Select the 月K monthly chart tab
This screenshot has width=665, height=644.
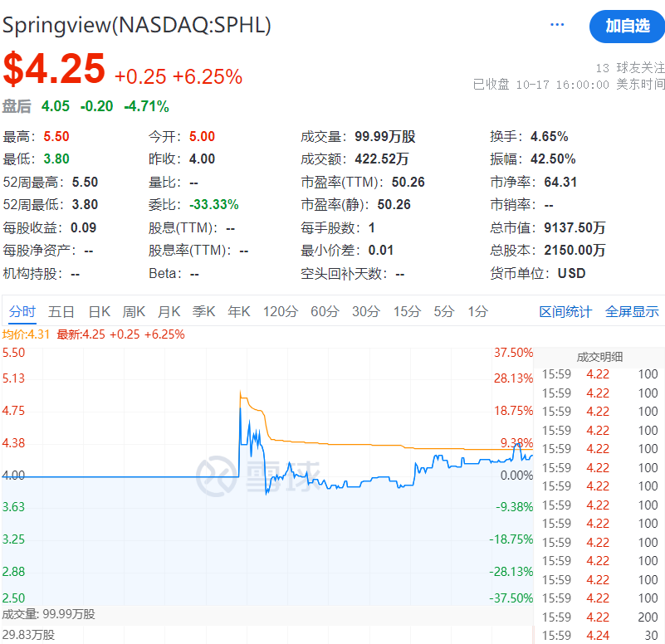coord(169,311)
